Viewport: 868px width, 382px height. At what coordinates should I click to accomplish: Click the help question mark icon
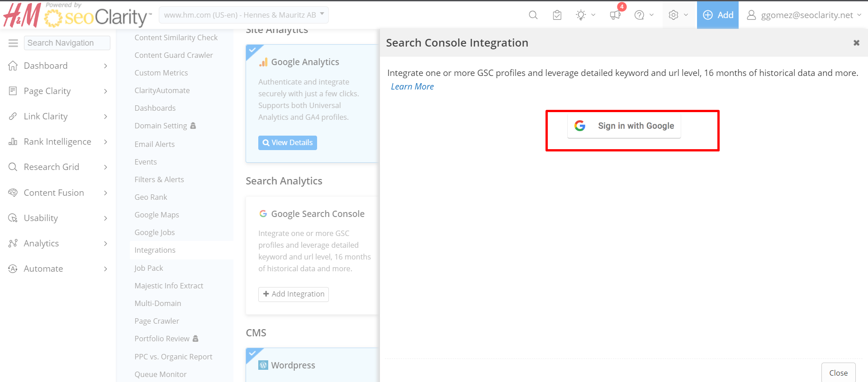(639, 15)
